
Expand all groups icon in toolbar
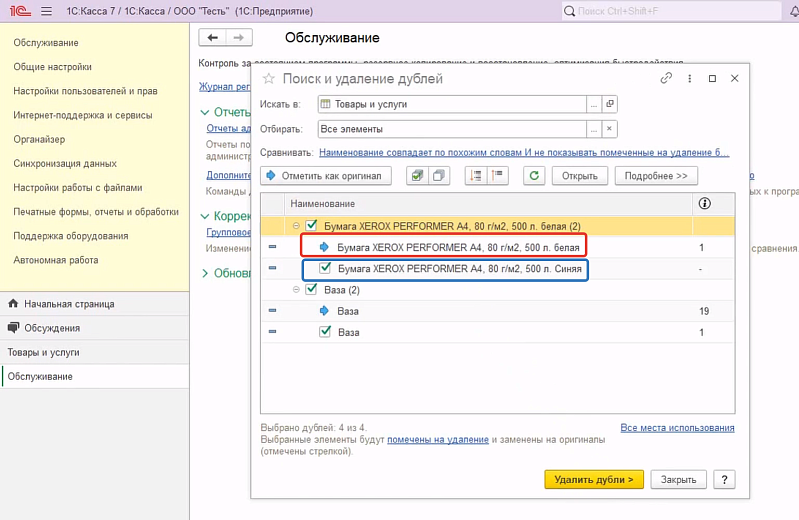(476, 175)
